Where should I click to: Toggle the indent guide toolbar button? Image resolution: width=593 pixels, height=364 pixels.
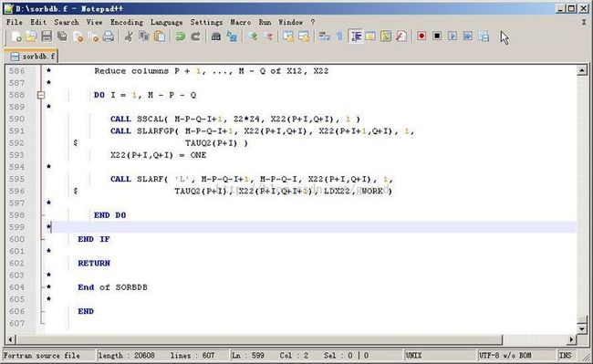356,36
